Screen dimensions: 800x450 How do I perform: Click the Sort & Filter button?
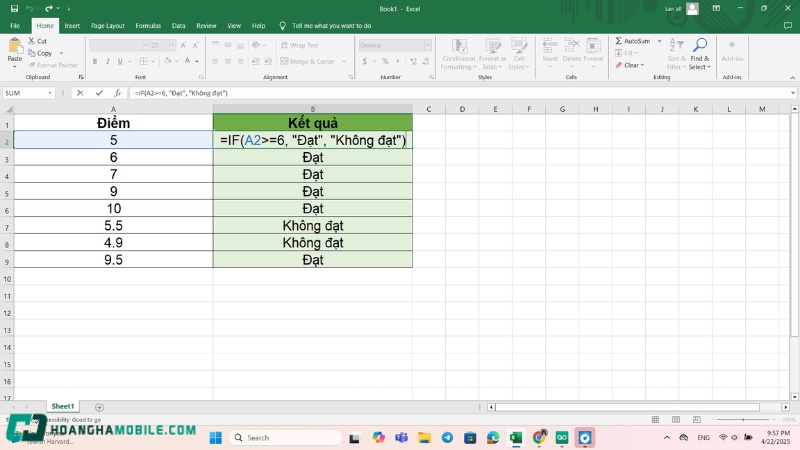676,54
